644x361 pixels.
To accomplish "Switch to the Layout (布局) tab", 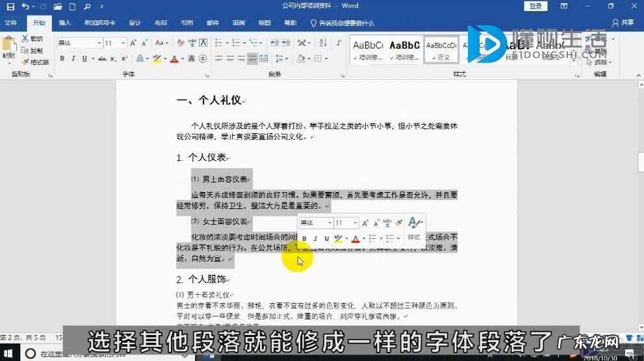I will pos(161,23).
